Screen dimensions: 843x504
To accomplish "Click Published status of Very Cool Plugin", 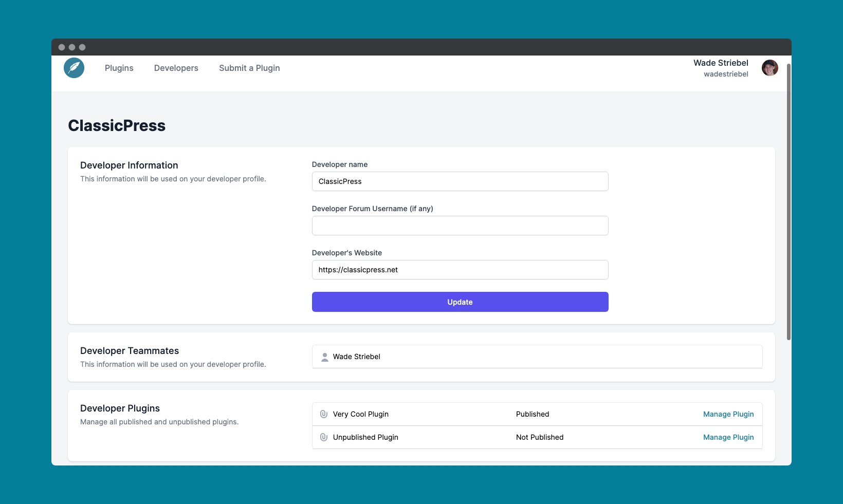I will pyautogui.click(x=533, y=414).
